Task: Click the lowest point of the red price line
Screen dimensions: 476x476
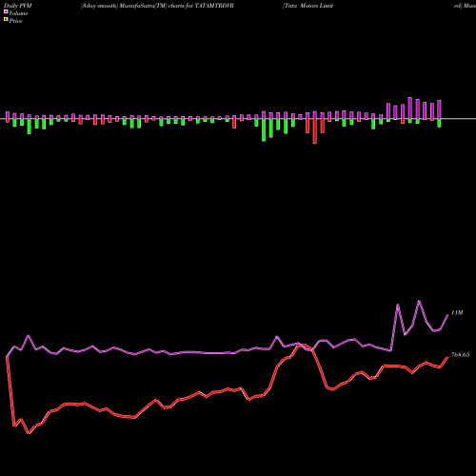Action: (29, 433)
